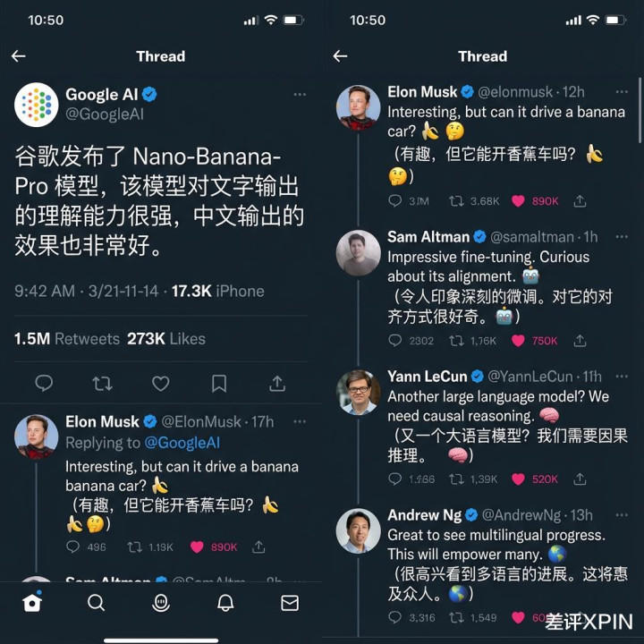Screen dimensions: 644x644
Task: Go to Home tab in bottom bar
Action: pyautogui.click(x=32, y=602)
